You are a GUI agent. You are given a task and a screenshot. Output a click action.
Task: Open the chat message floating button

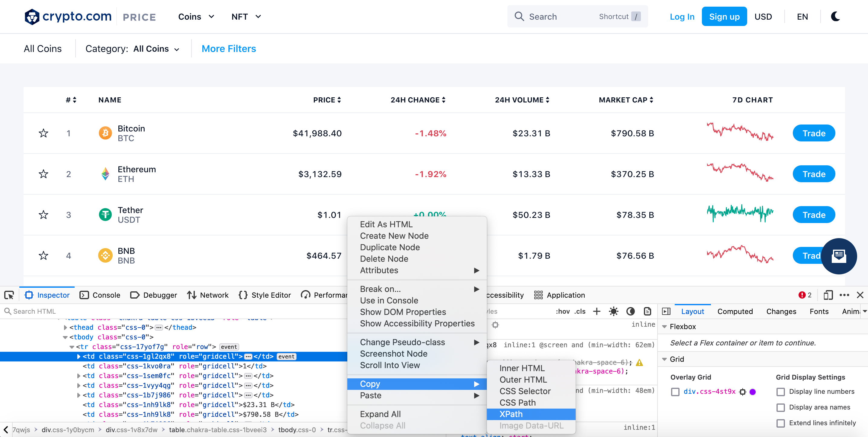(839, 256)
